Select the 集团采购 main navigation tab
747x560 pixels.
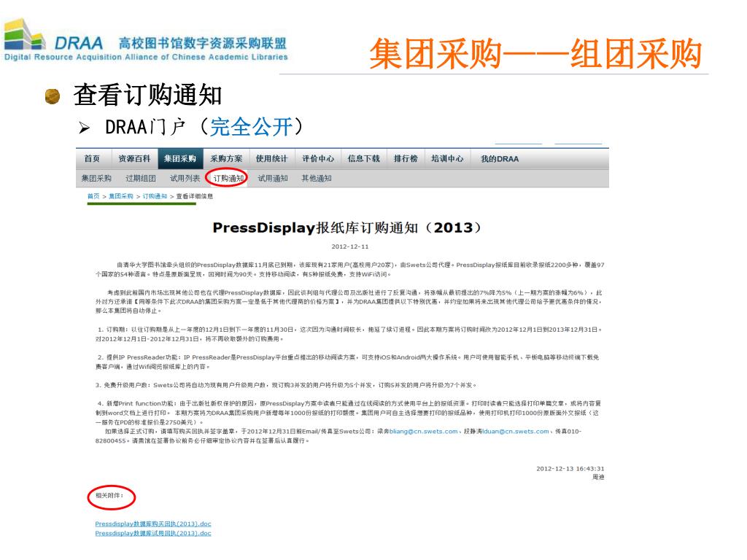pyautogui.click(x=180, y=158)
